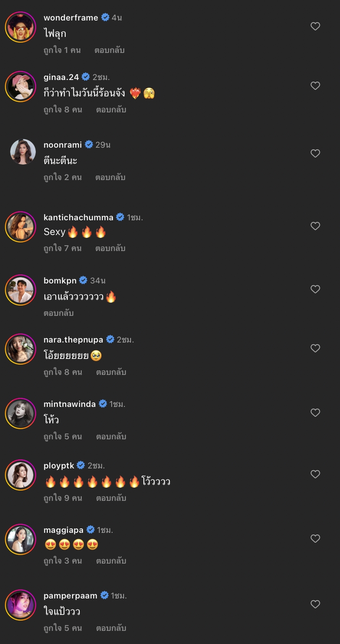View ginaa.24 profile avatar
This screenshot has height=644, width=340.
(x=21, y=87)
